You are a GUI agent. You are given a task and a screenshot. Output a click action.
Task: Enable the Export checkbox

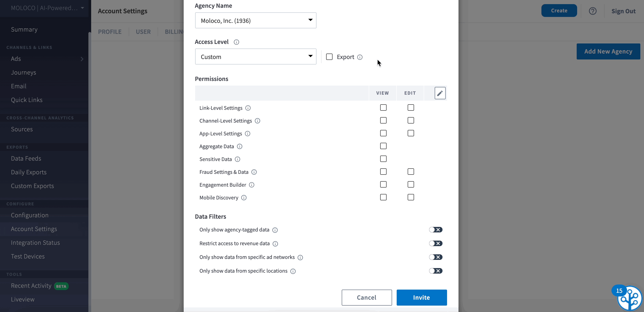(x=329, y=57)
